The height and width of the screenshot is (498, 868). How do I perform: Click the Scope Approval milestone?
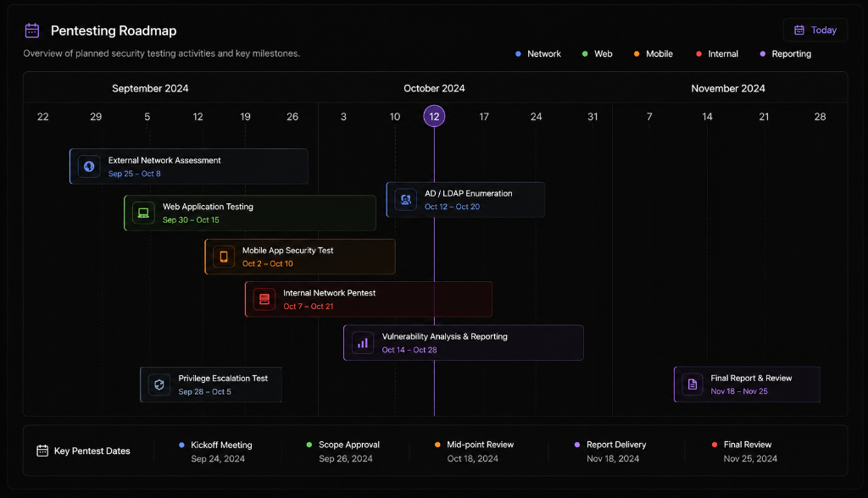pos(343,451)
